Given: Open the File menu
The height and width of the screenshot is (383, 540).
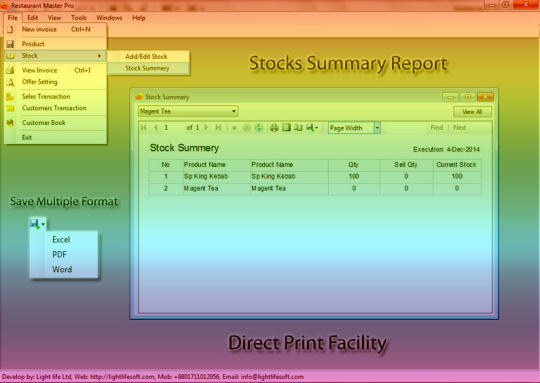Looking at the screenshot, I should click(13, 18).
